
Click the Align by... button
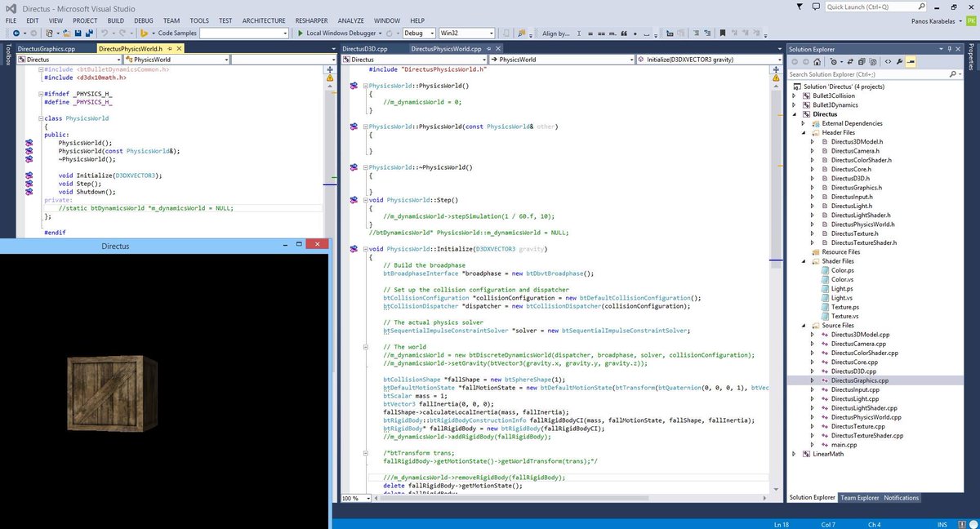pyautogui.click(x=556, y=33)
